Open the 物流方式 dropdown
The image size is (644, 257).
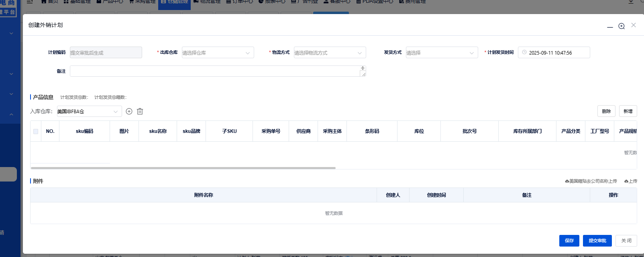click(330, 53)
